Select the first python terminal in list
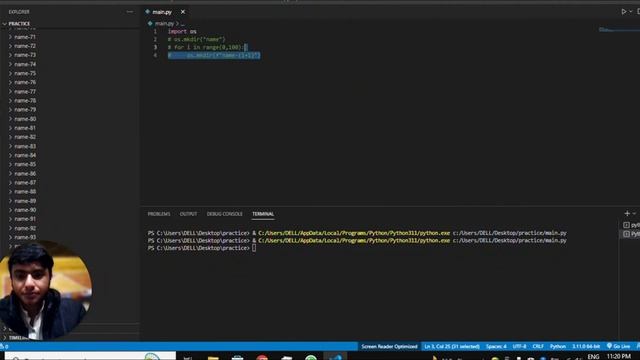The height and width of the screenshot is (360, 640). point(631,225)
